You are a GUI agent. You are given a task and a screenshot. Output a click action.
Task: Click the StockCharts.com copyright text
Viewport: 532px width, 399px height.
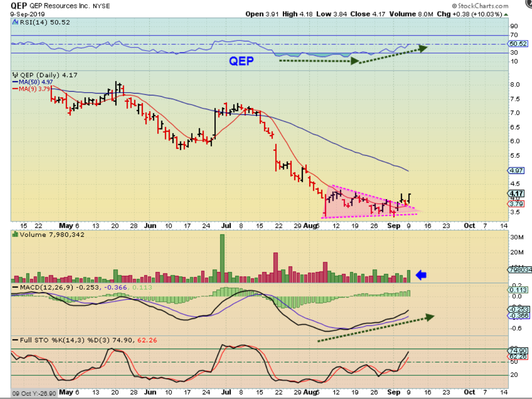pyautogui.click(x=480, y=6)
